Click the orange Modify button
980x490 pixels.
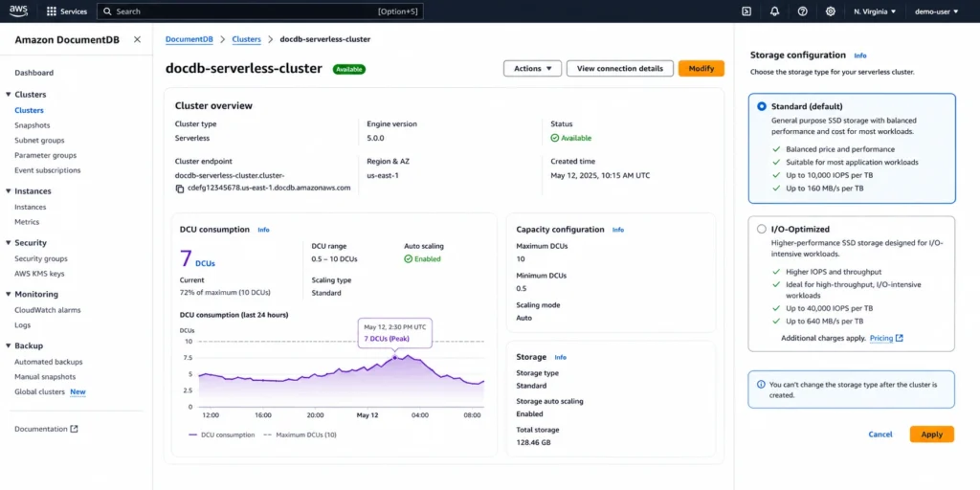tap(702, 68)
